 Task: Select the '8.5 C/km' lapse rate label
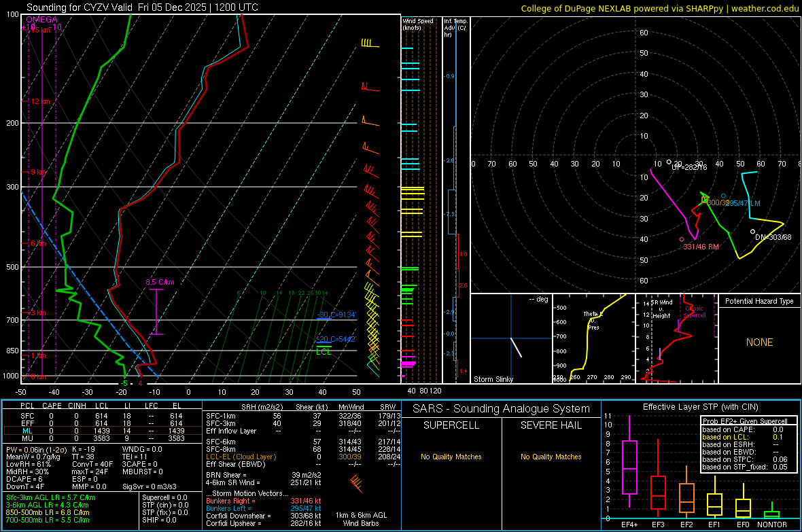coord(160,282)
